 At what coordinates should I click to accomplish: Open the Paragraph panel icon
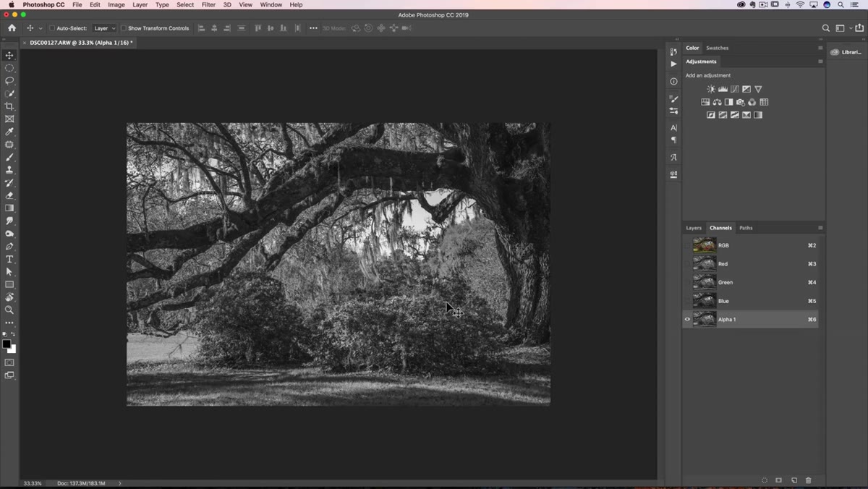coord(673,140)
